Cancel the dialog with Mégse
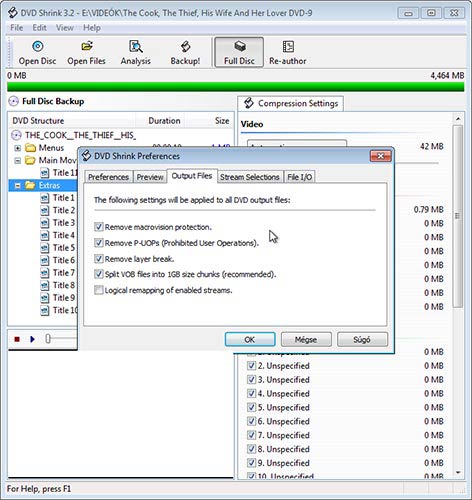The width and height of the screenshot is (472, 500). [x=306, y=339]
